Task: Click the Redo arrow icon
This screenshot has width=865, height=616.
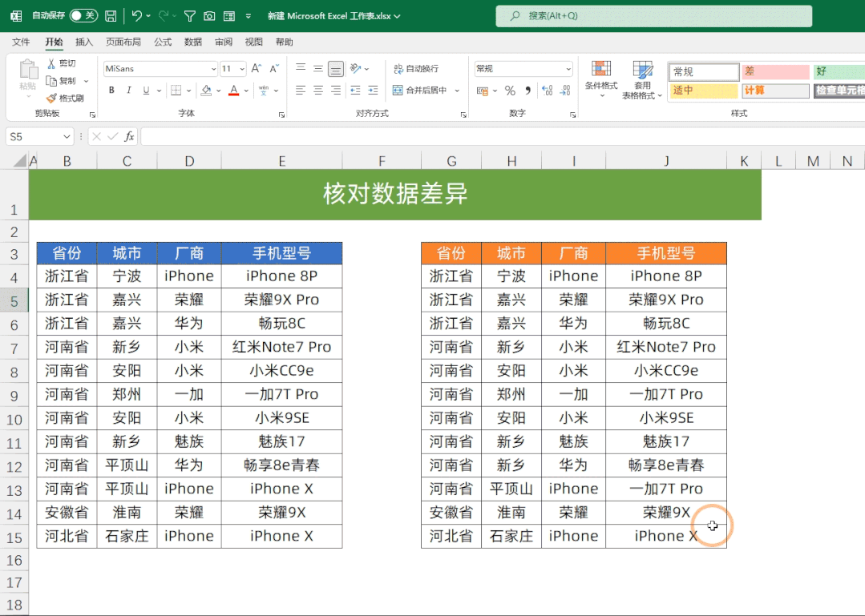Action: [x=164, y=16]
